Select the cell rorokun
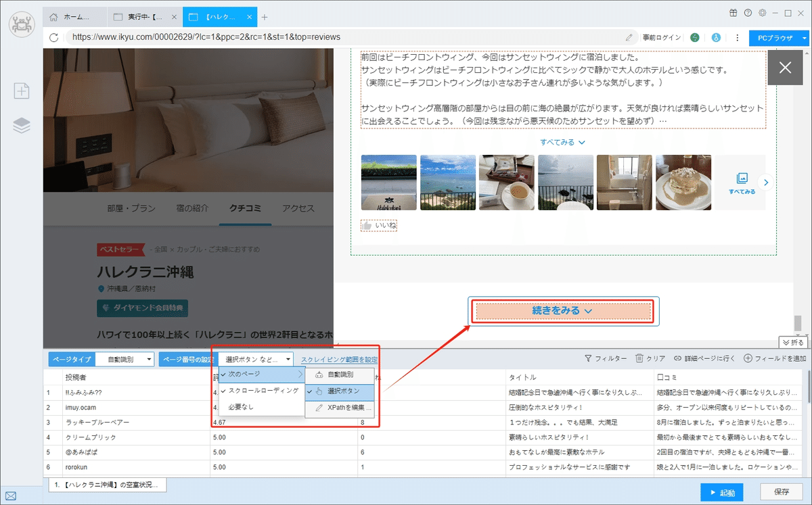The image size is (812, 505). pyautogui.click(x=136, y=466)
